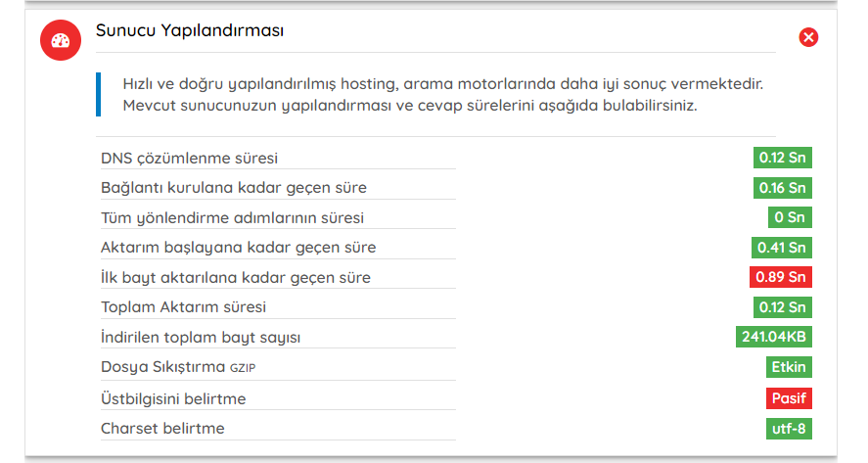The width and height of the screenshot is (868, 463).
Task: Select Bağlantı kurulana kadar geçen süre label
Action: (x=234, y=188)
